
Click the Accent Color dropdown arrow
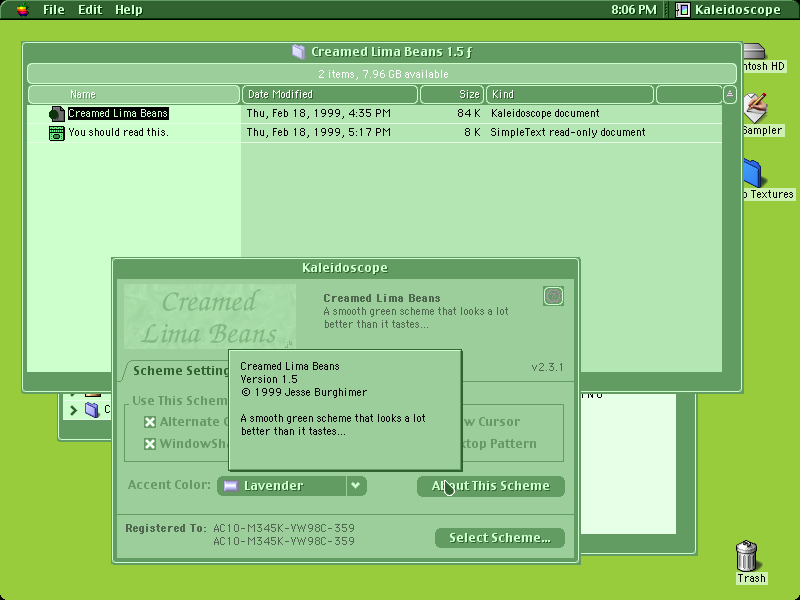pyautogui.click(x=356, y=486)
